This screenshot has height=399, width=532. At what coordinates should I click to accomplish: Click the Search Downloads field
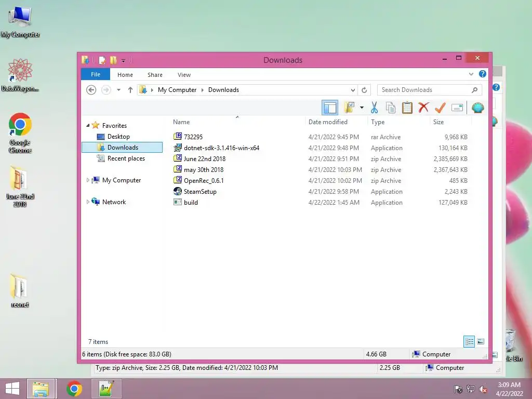click(429, 90)
